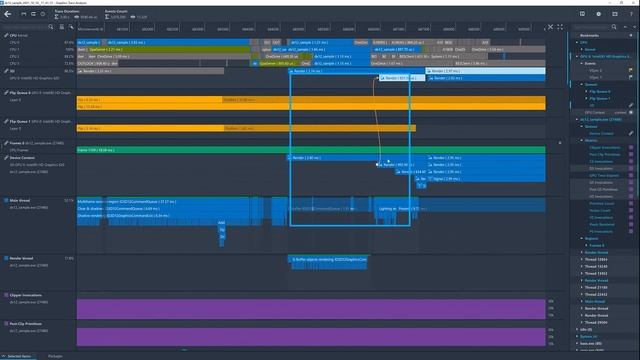Toggle Vertex Count metric box

[631, 210]
